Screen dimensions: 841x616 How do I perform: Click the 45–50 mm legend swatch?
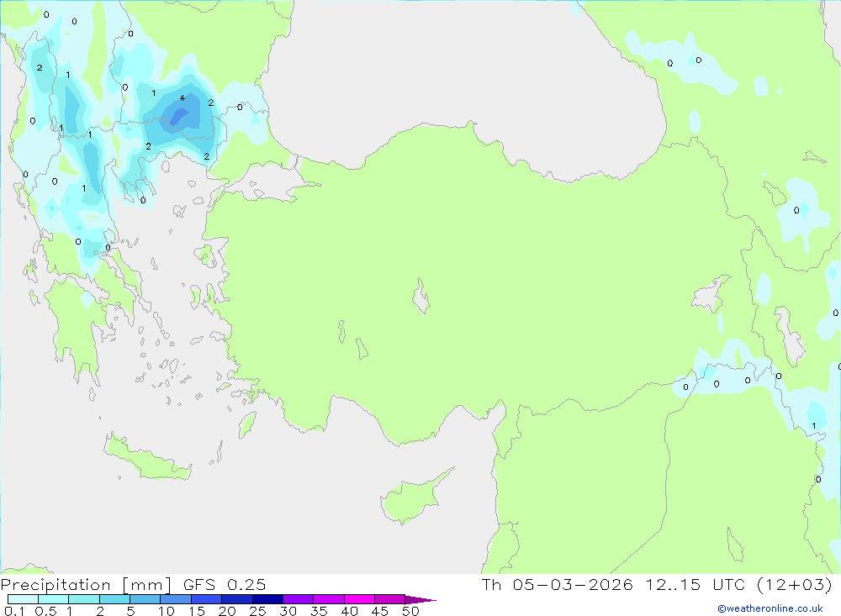click(x=389, y=599)
